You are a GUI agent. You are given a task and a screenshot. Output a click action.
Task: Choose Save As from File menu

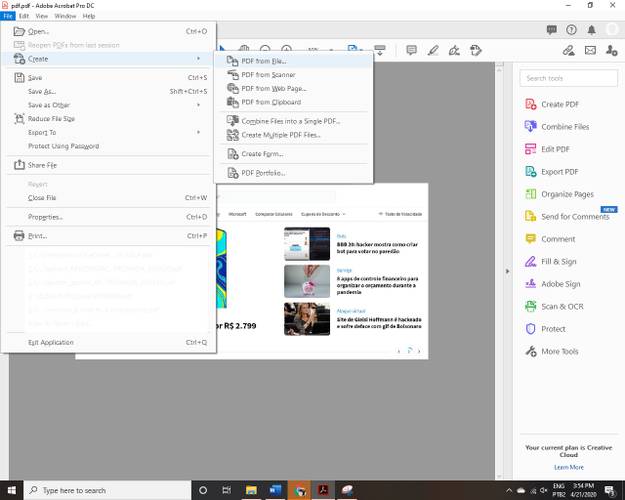(108, 91)
